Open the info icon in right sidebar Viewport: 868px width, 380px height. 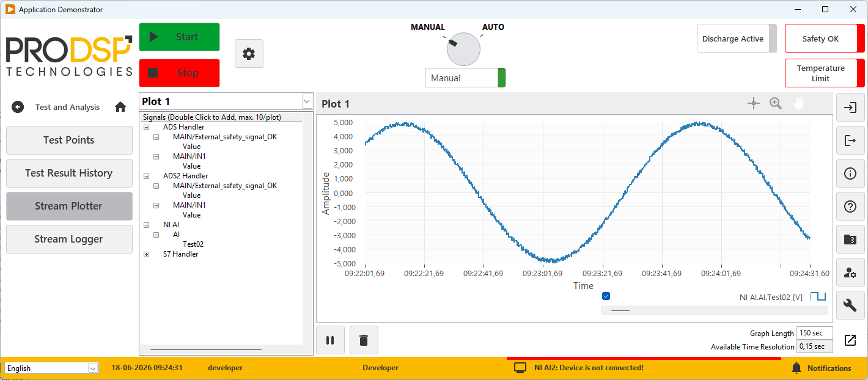pyautogui.click(x=850, y=174)
